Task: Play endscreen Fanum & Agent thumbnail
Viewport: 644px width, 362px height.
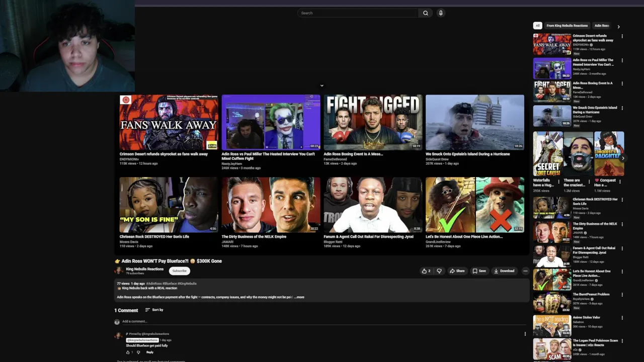Action: [373, 205]
